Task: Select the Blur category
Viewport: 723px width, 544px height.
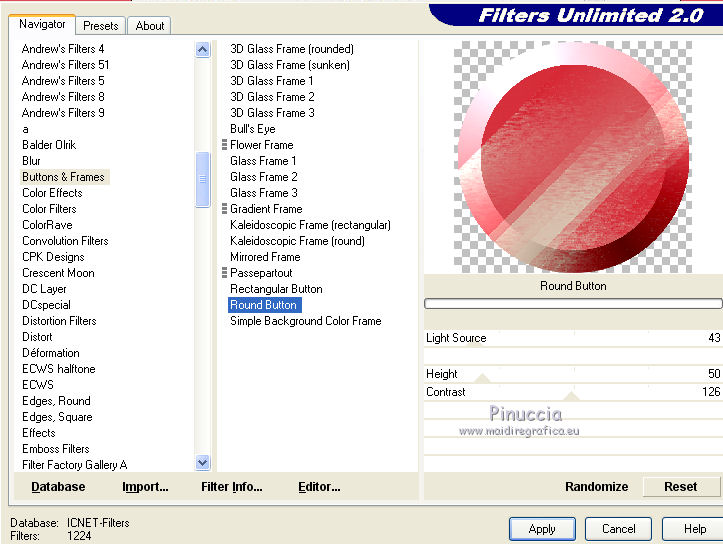Action: (x=31, y=161)
